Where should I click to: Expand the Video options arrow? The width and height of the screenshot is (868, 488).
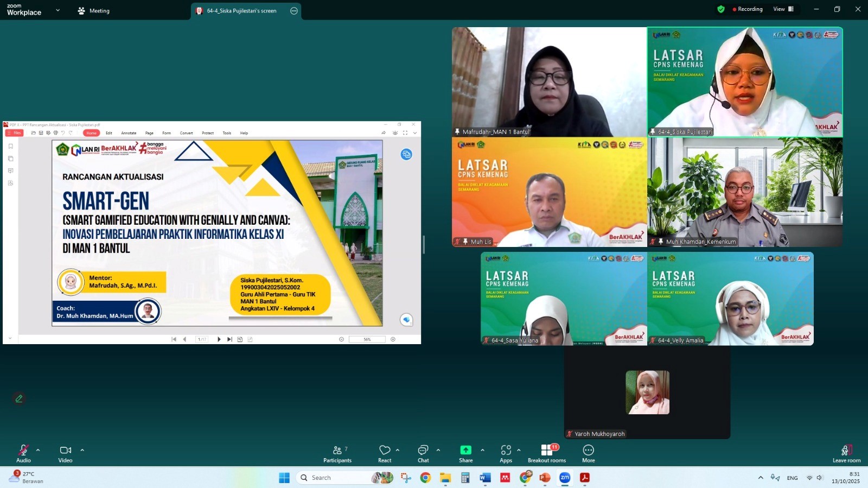point(82,450)
